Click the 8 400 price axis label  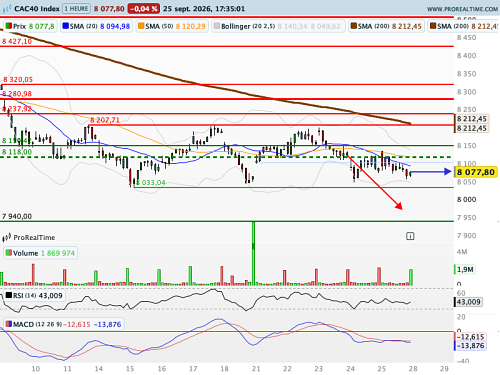[466, 56]
